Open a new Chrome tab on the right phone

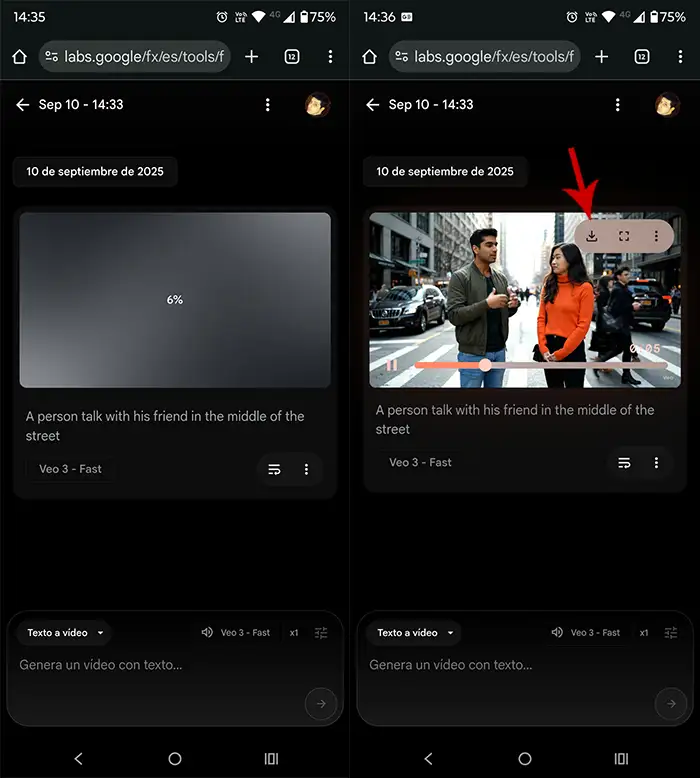coord(601,57)
